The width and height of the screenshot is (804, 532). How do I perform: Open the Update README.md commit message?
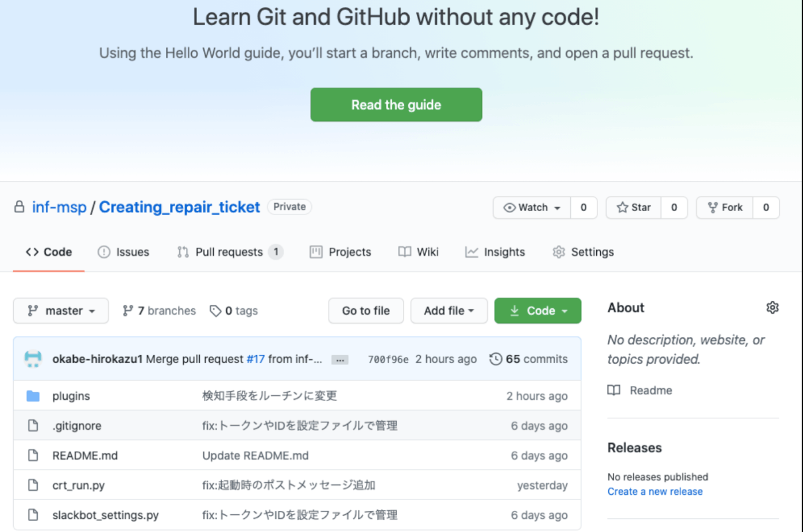click(x=256, y=456)
